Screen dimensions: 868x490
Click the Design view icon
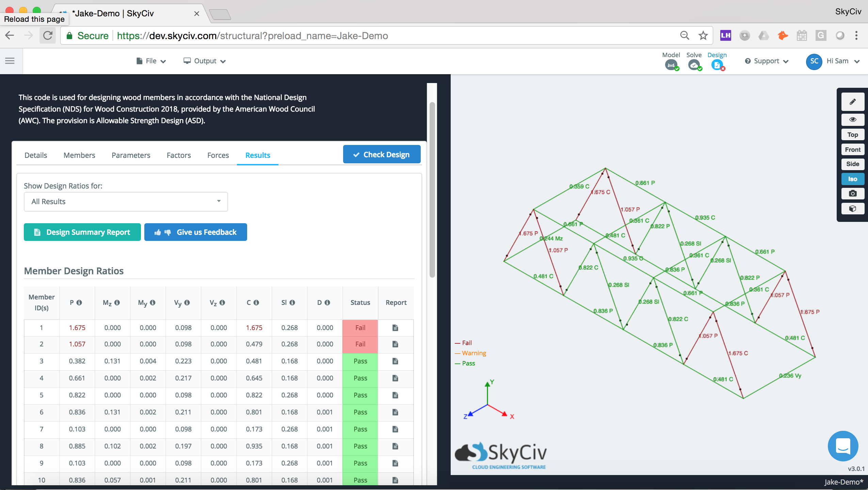click(717, 66)
